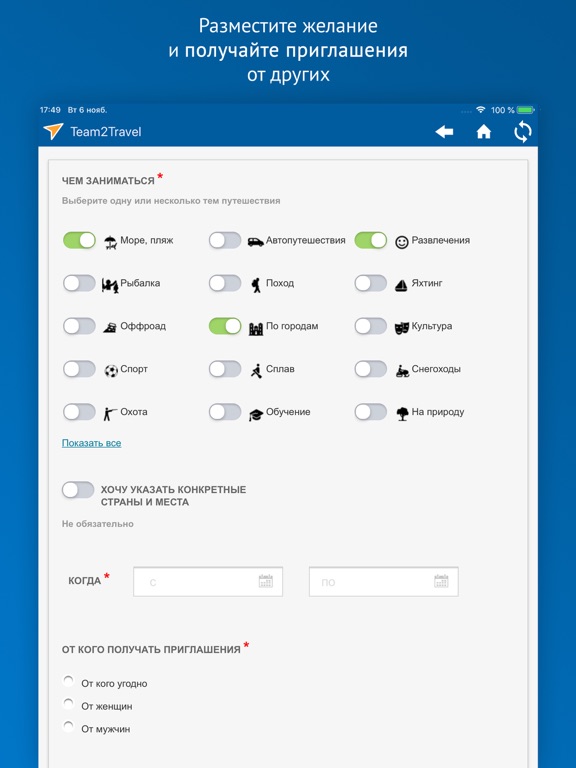
Task: Click the city buildings icon for По городам
Action: [256, 329]
